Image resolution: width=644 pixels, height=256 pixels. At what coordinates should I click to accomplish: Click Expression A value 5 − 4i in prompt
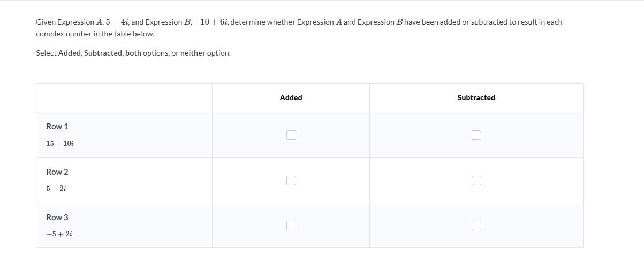[x=117, y=22]
